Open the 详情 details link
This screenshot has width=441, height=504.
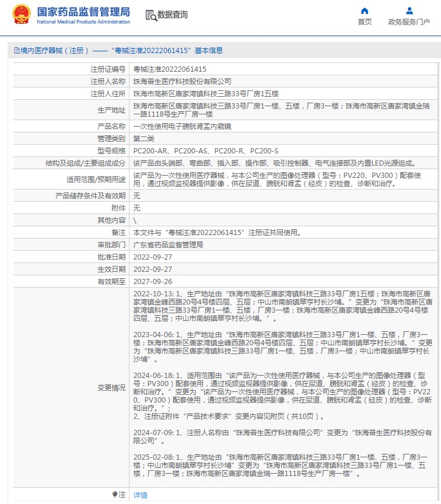pos(140,495)
